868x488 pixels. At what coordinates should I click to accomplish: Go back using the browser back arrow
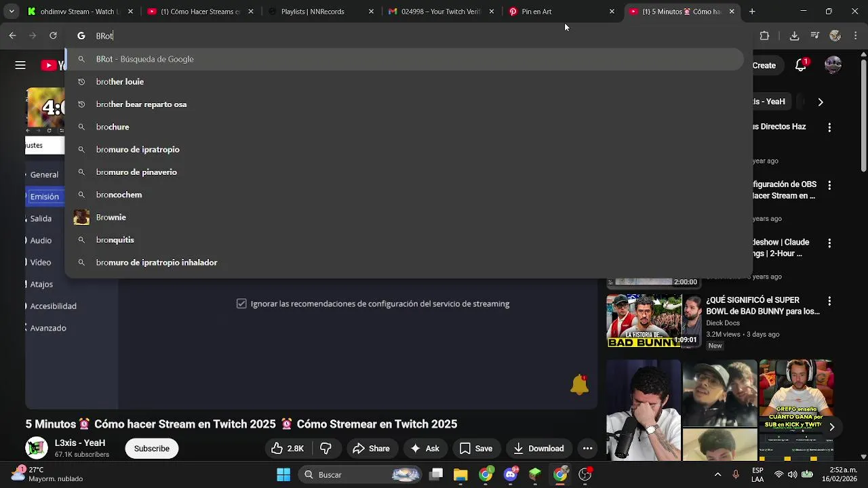(12, 36)
